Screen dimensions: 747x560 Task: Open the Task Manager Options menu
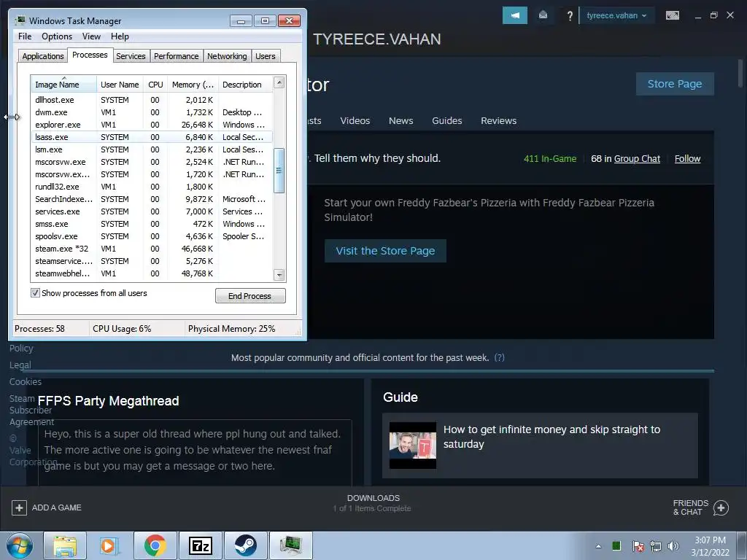(57, 36)
